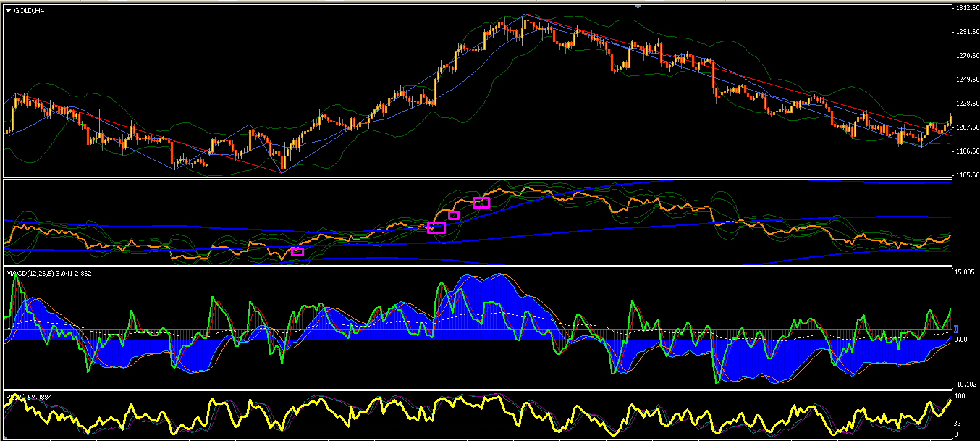Open the one-click trading arrow beside GOLD,H4
980x441 pixels.
coord(8,10)
